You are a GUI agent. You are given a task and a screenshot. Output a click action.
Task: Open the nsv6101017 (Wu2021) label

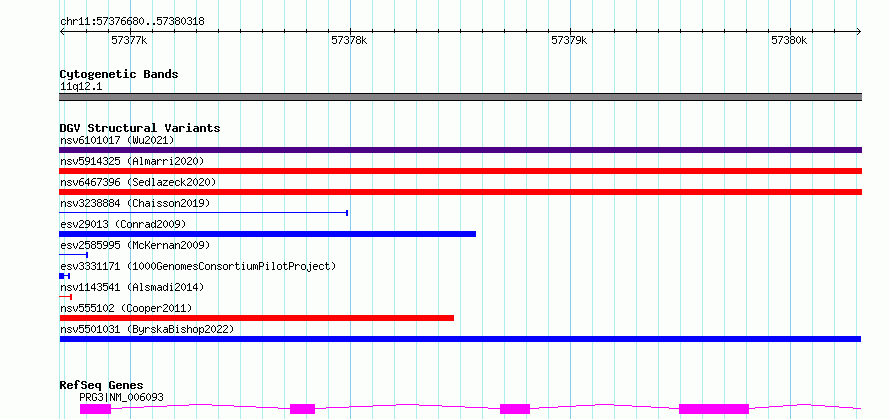[117, 140]
